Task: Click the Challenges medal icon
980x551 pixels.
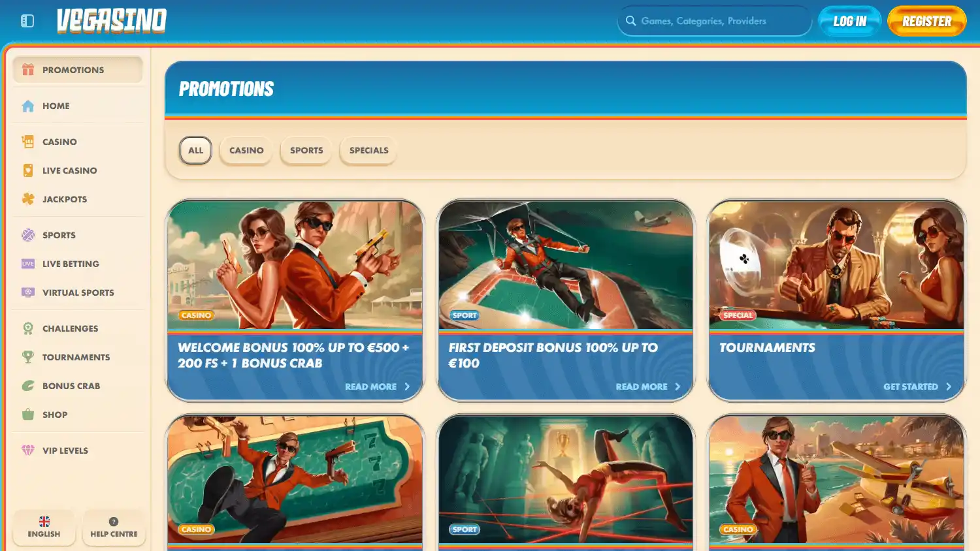Action: tap(28, 328)
